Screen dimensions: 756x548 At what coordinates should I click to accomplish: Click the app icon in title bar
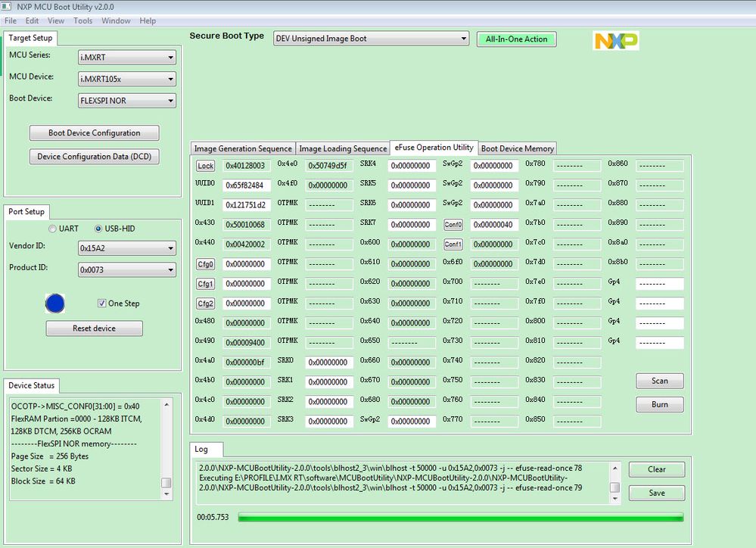[x=6, y=6]
